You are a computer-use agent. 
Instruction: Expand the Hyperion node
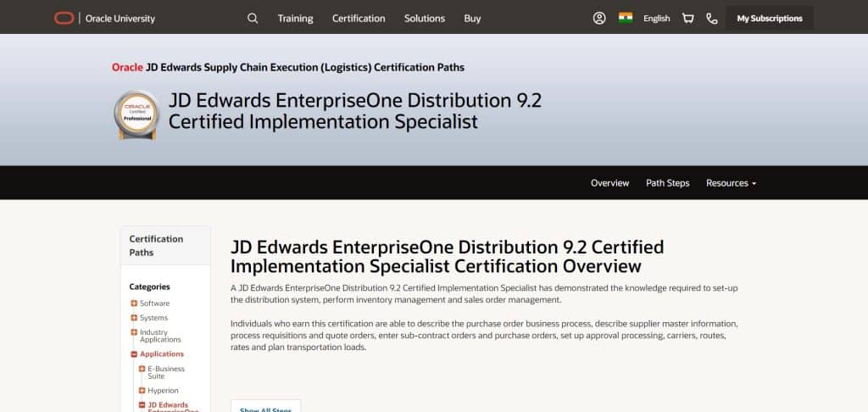[142, 391]
